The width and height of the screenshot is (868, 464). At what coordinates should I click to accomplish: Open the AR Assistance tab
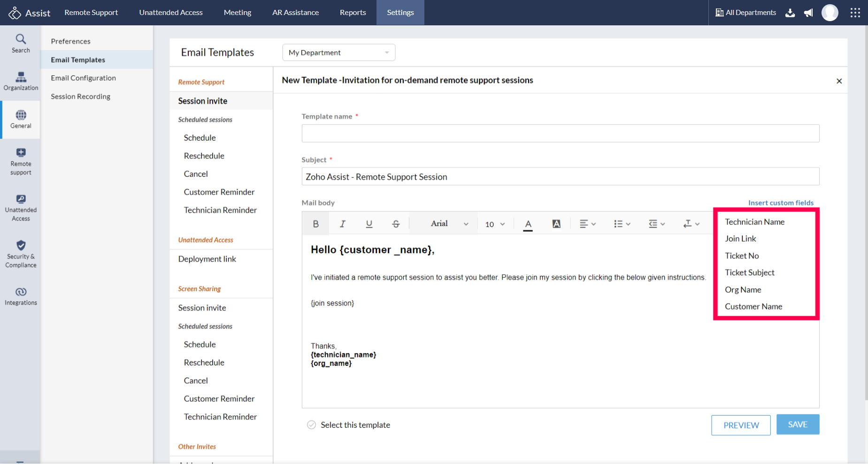[295, 13]
